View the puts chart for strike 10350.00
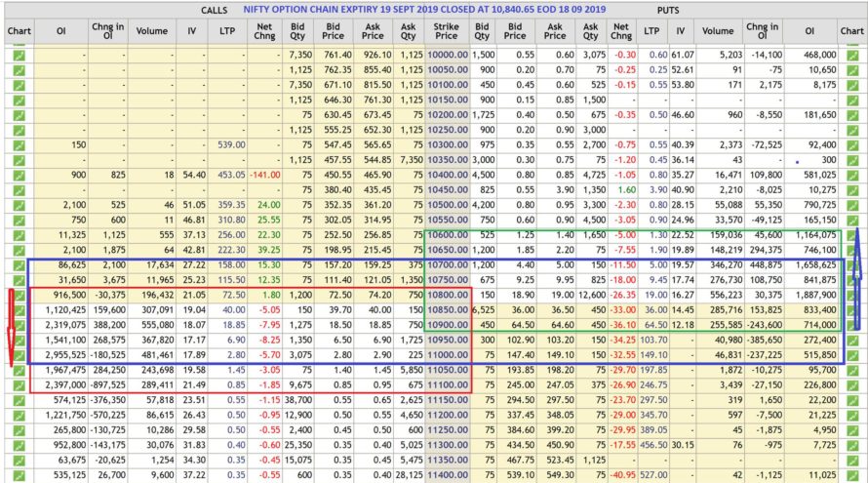The image size is (868, 483). [x=852, y=160]
